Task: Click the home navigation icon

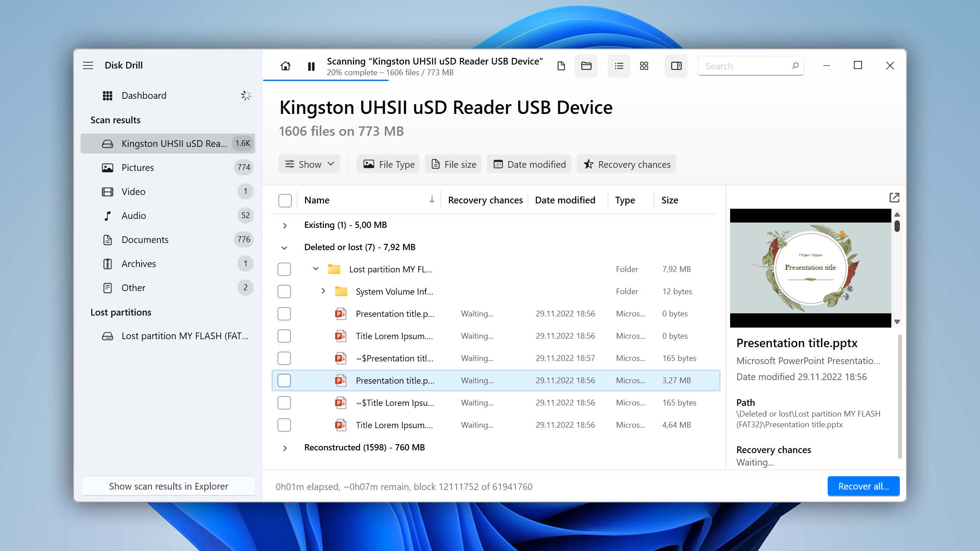Action: pos(286,66)
